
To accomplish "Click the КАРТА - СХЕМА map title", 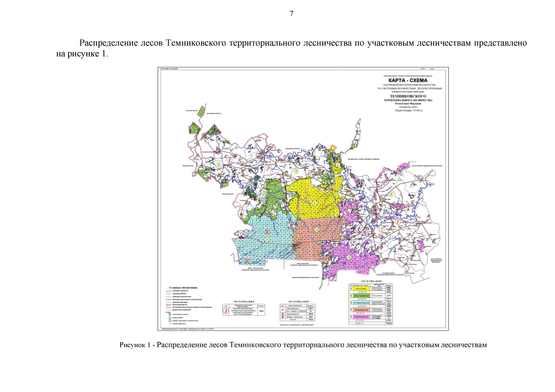I will coord(408,80).
